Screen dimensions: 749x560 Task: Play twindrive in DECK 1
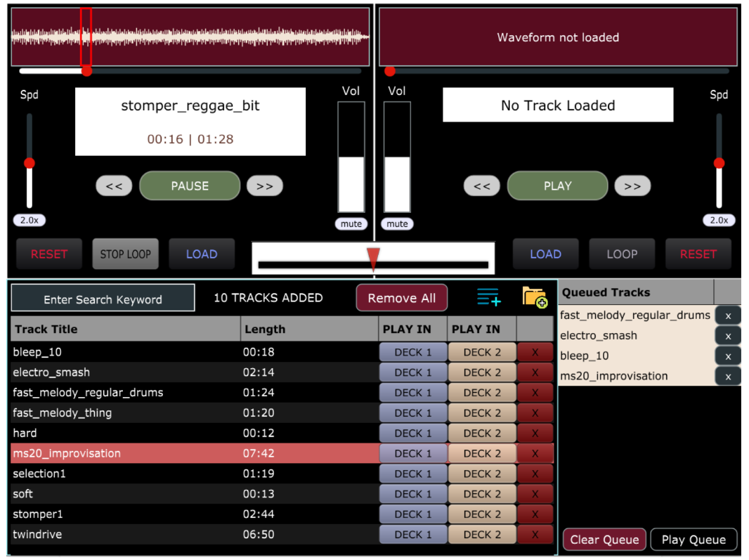coord(413,535)
